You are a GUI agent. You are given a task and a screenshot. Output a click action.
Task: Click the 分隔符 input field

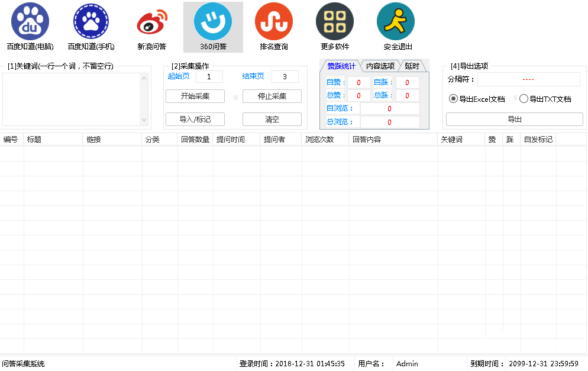[x=529, y=79]
